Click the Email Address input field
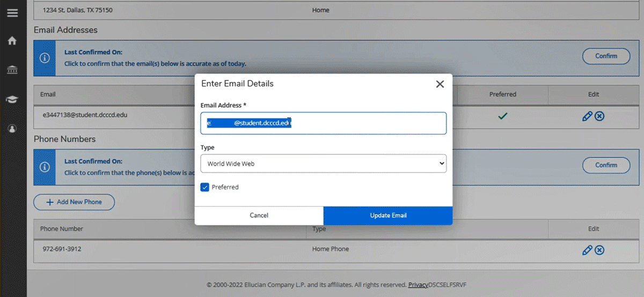Screen dimensions: 644x297 click(x=323, y=123)
